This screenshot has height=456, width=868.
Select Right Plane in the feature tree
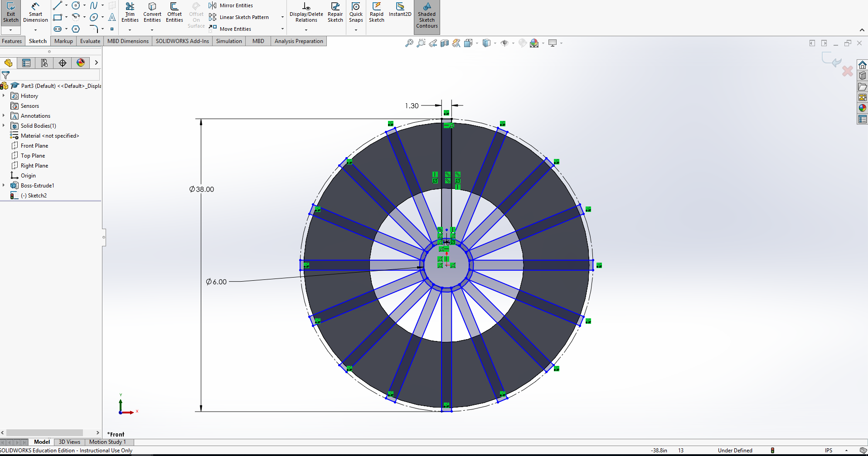point(34,165)
